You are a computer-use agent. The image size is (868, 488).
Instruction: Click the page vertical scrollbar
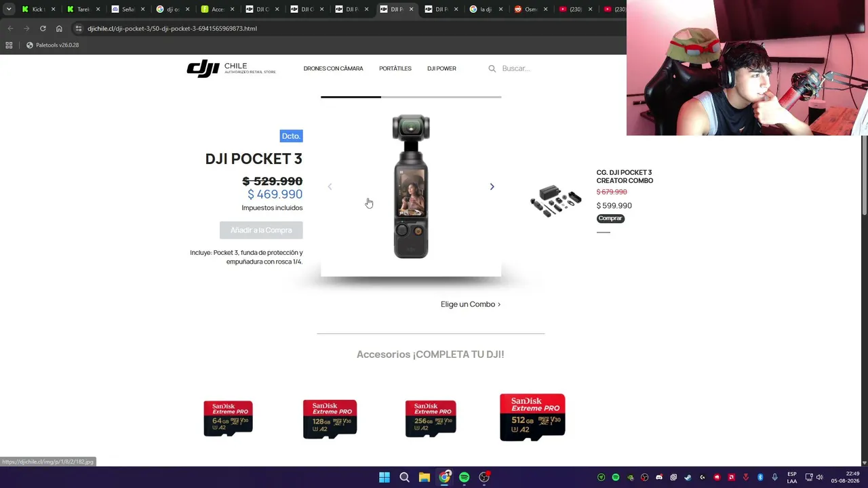(865, 176)
